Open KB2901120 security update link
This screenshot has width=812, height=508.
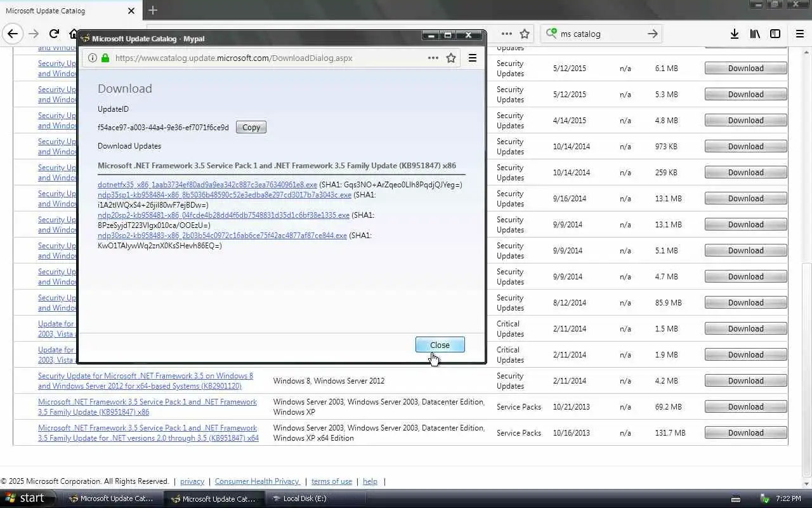(x=145, y=381)
